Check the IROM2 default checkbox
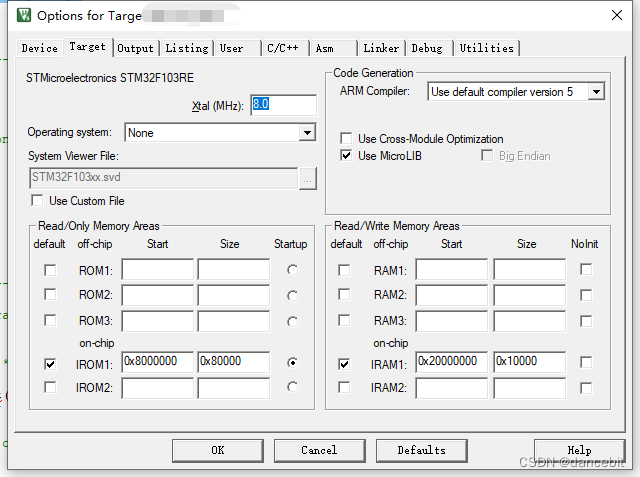The image size is (640, 477). pyautogui.click(x=50, y=387)
